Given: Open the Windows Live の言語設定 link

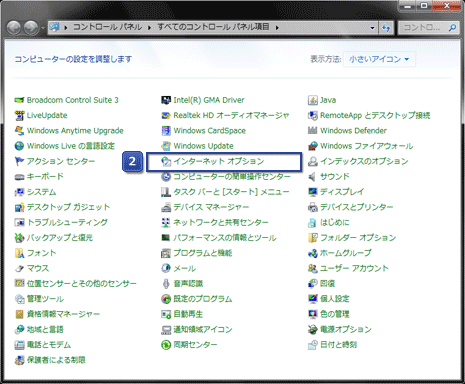Looking at the screenshot, I should tap(71, 146).
